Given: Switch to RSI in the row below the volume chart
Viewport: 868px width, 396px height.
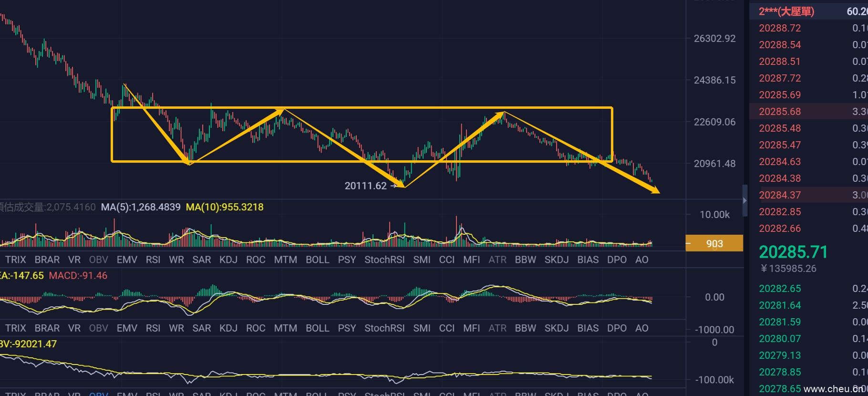Looking at the screenshot, I should (x=153, y=260).
